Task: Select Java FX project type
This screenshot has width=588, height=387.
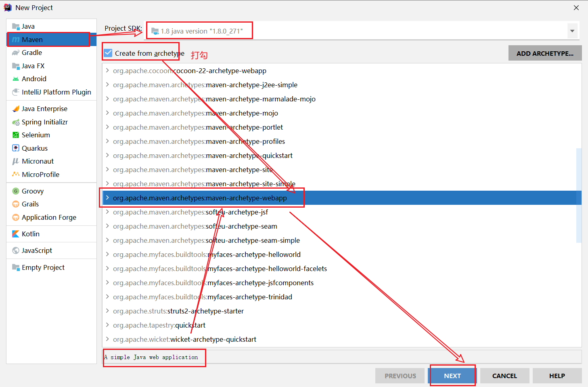Action: tap(33, 66)
